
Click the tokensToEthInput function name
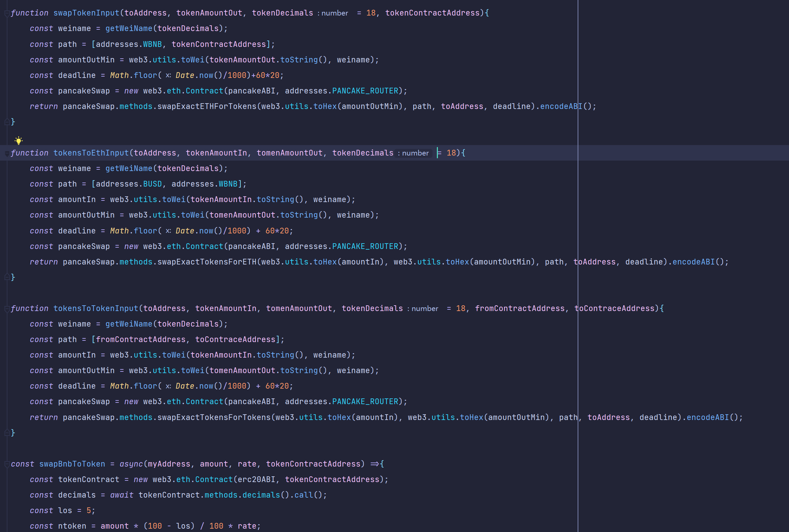coord(91,153)
